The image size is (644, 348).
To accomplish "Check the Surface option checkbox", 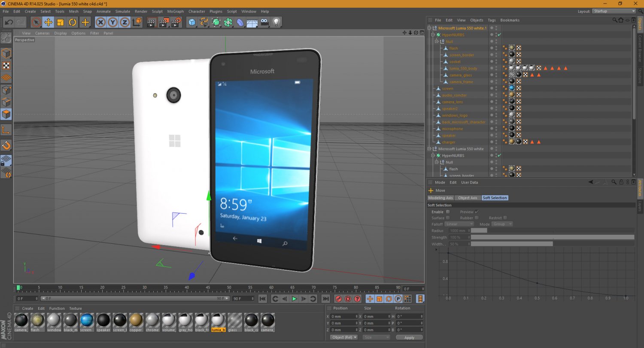I will click(x=448, y=218).
